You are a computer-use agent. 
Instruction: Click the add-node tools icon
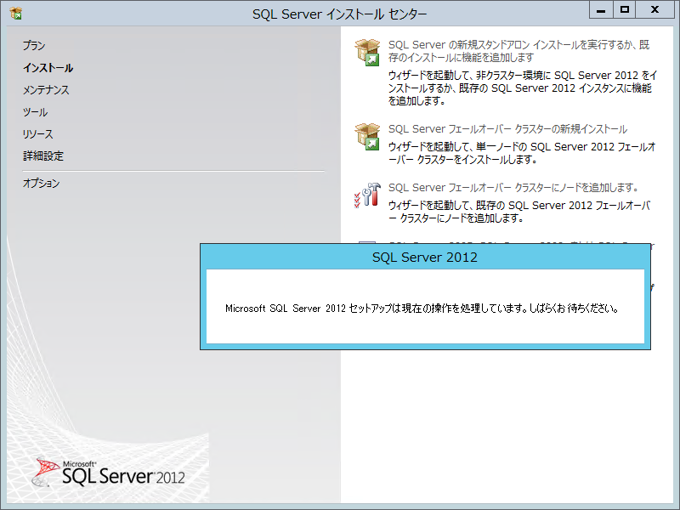click(367, 195)
